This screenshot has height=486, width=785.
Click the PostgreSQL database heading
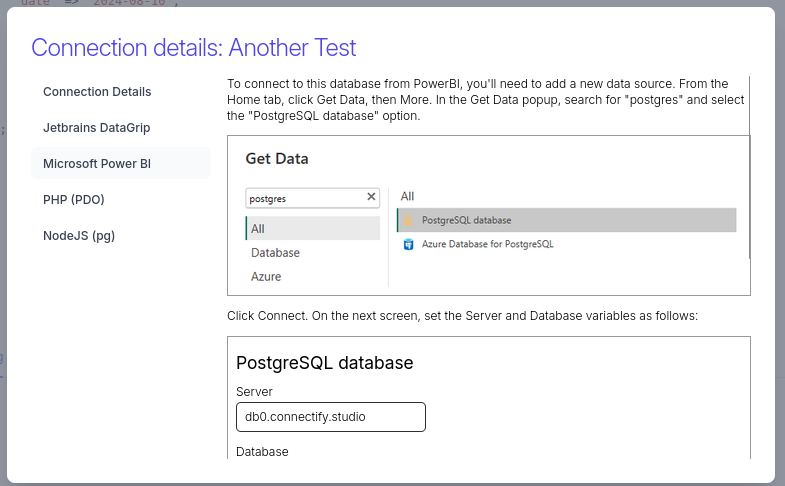coord(324,362)
